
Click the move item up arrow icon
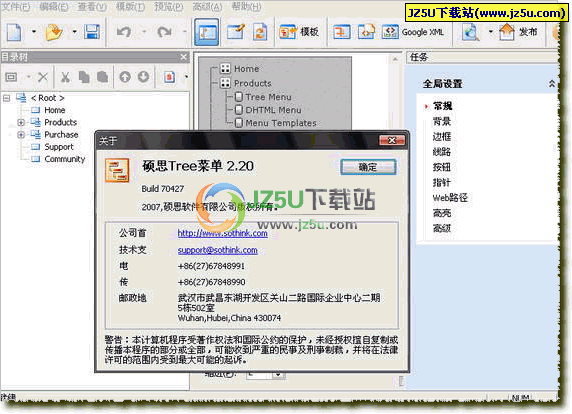point(125,77)
